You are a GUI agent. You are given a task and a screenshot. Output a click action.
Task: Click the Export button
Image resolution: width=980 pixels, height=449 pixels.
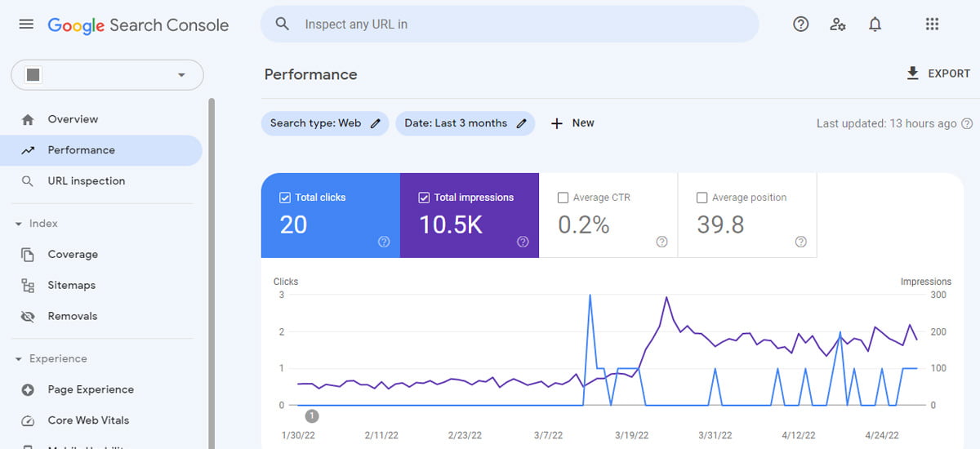(x=938, y=73)
